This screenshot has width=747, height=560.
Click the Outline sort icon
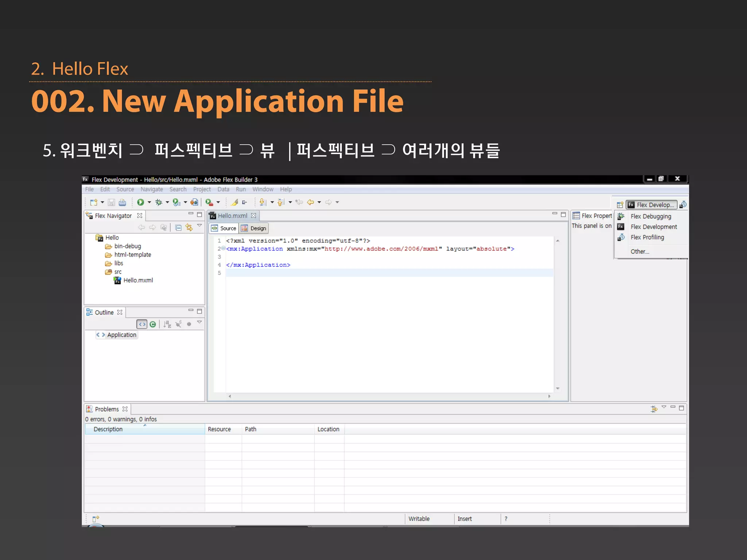[x=167, y=324]
